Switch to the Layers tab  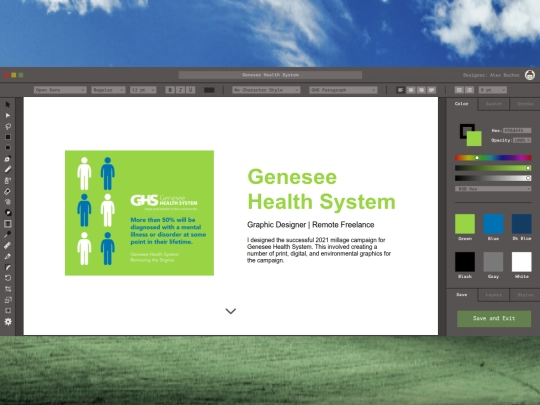pyautogui.click(x=494, y=295)
